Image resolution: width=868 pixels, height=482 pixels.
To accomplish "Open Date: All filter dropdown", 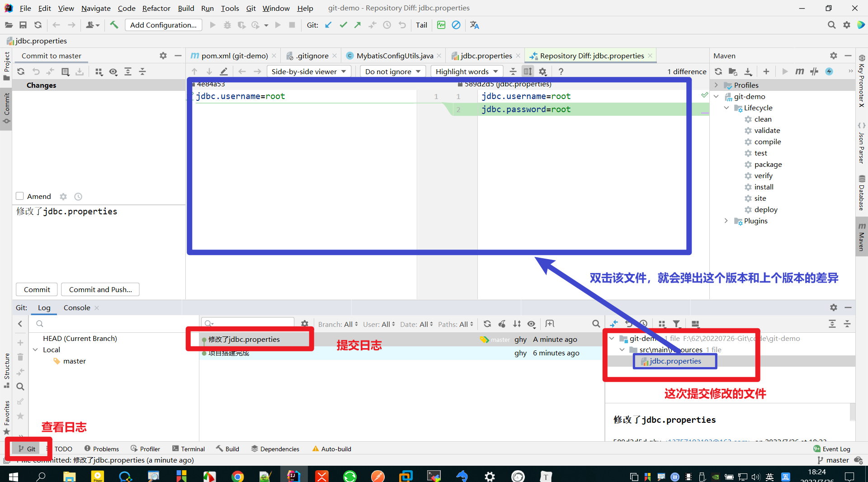I will click(416, 325).
